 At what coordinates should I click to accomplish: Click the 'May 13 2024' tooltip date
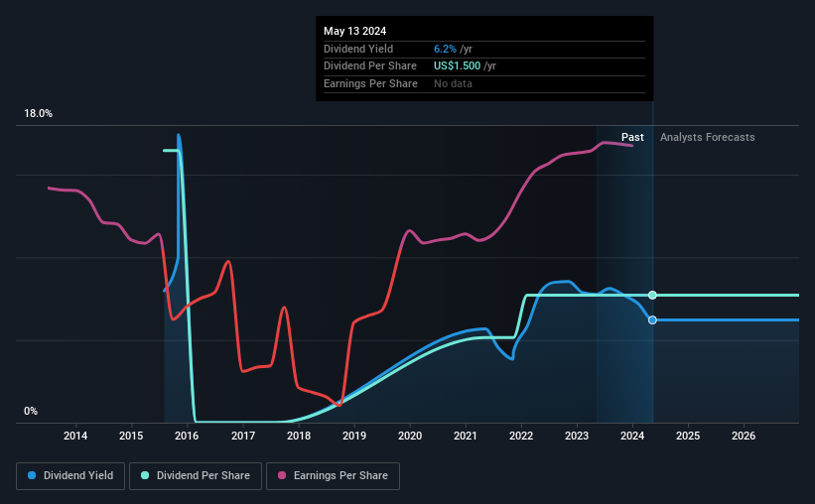click(x=355, y=31)
